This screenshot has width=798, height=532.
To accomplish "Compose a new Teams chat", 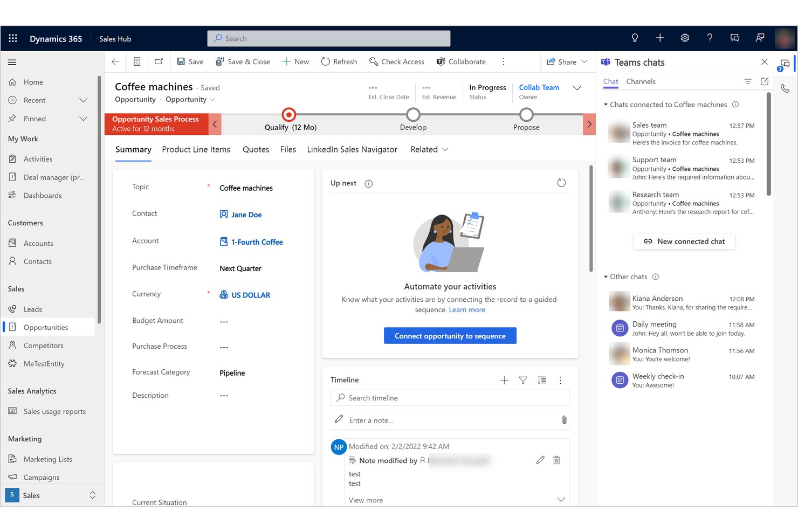I will (x=765, y=82).
